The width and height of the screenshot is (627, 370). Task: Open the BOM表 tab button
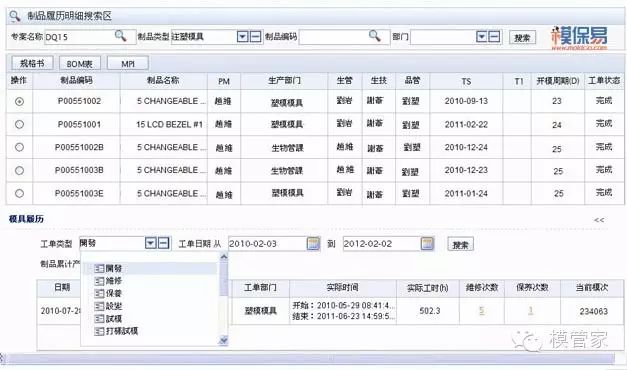(x=80, y=63)
